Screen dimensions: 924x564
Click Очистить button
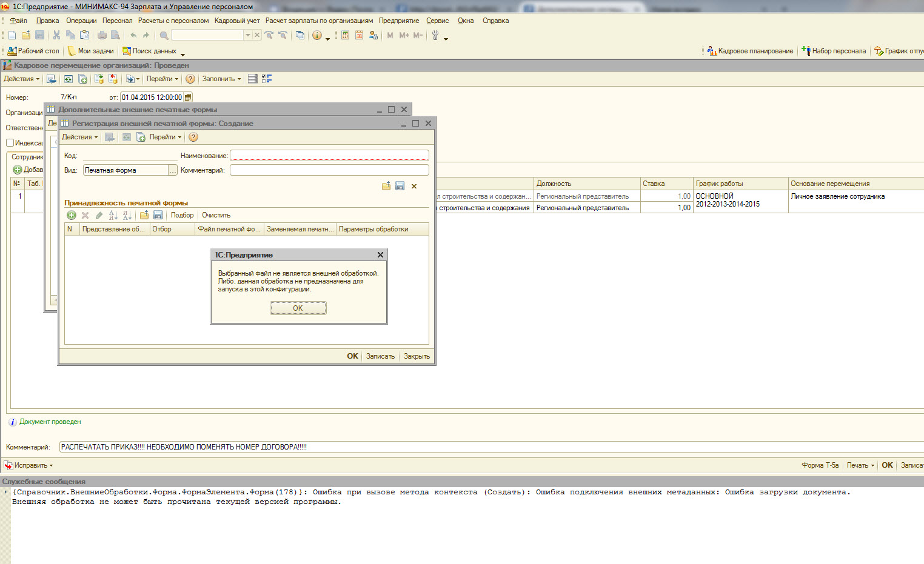point(216,215)
